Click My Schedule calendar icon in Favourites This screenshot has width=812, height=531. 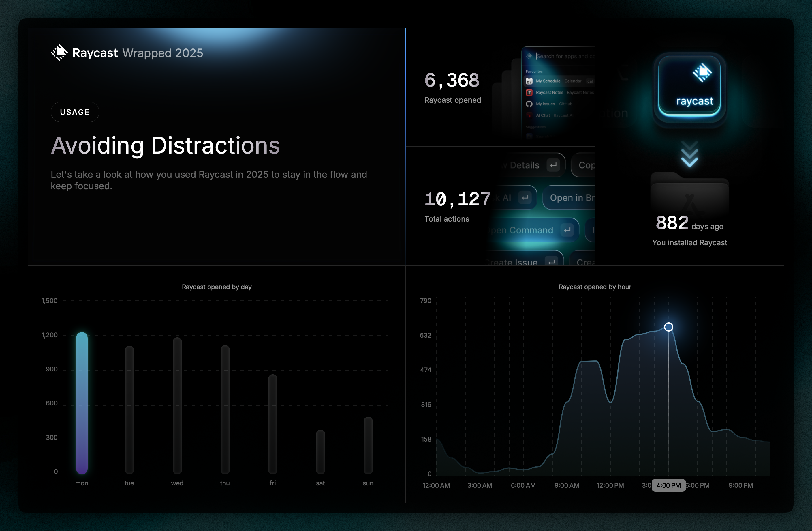529,81
